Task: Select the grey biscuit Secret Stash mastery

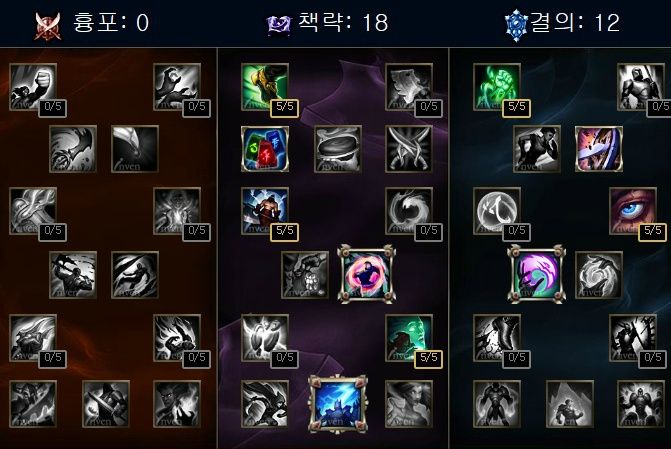Action: 338,149
